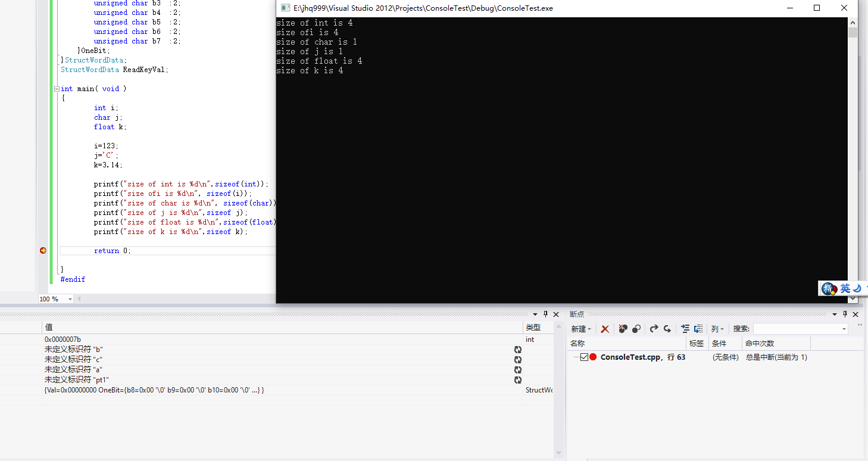868x461 pixels.
Task: Click the 命中次数 column header
Action: pos(776,344)
